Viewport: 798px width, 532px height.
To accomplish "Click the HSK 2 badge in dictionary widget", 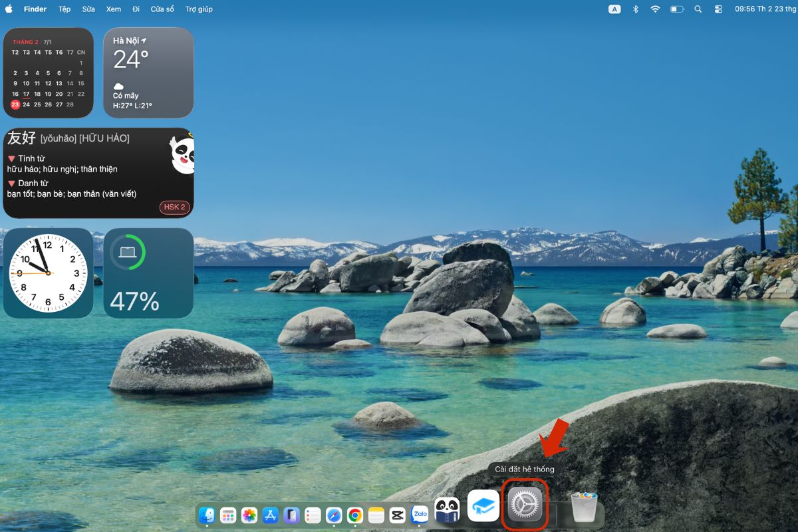I will click(175, 207).
